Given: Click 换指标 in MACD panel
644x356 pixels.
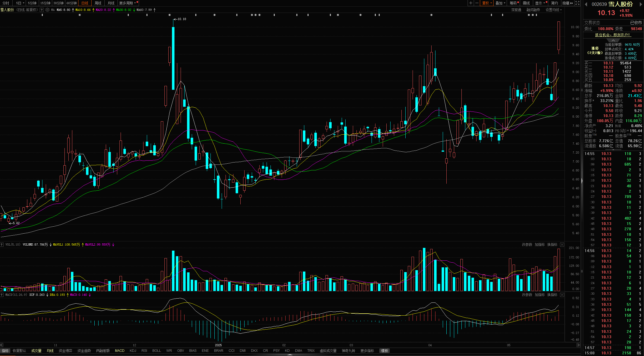Looking at the screenshot, I should 552,295.
